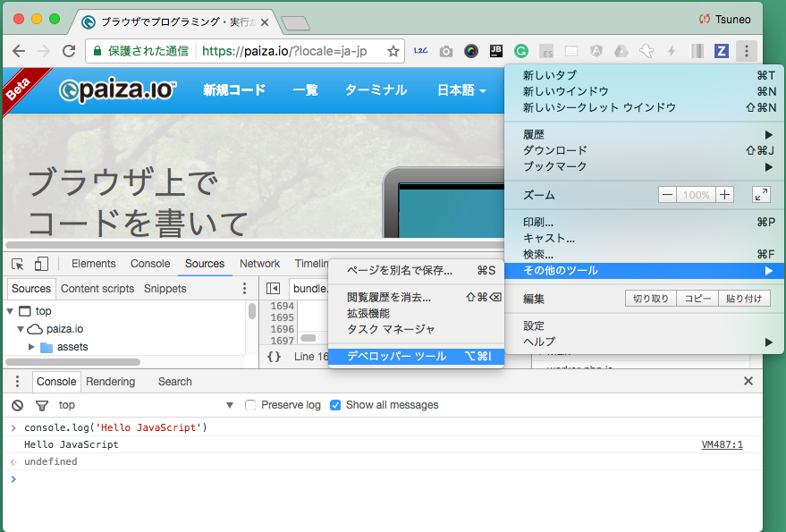Click the コピー copy button
Viewport: 786px width, 532px height.
click(x=697, y=299)
